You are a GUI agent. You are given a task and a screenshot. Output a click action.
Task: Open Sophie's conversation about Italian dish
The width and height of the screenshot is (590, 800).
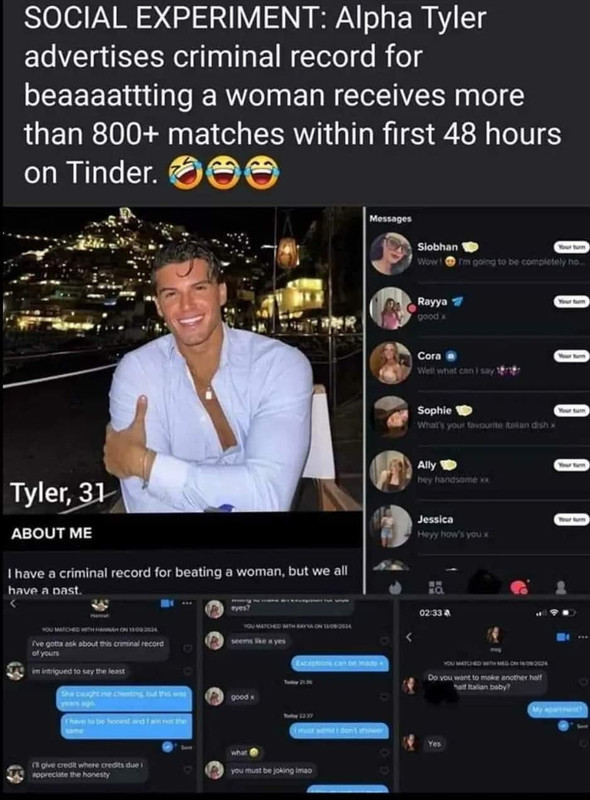479,417
